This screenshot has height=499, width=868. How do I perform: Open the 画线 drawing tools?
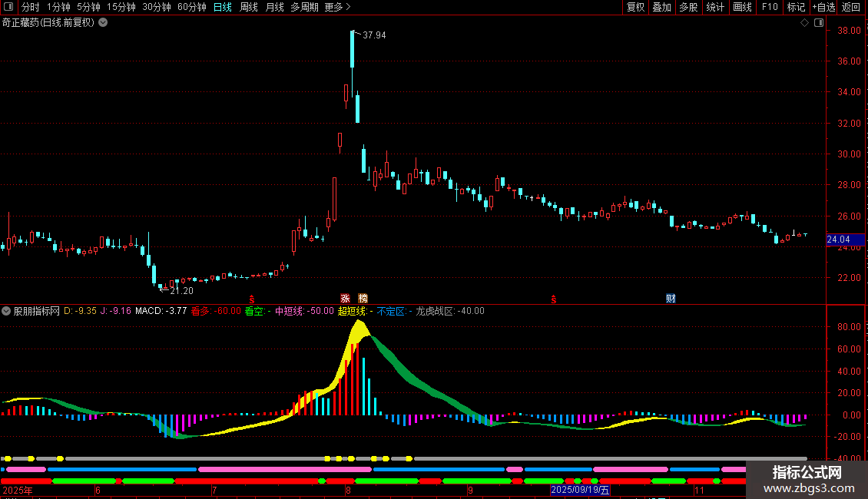742,7
